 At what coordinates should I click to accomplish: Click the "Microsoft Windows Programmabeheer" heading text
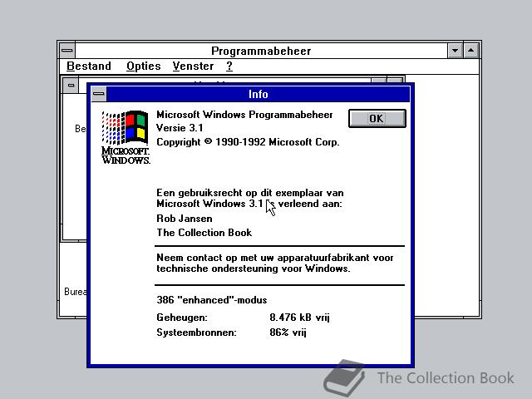244,115
